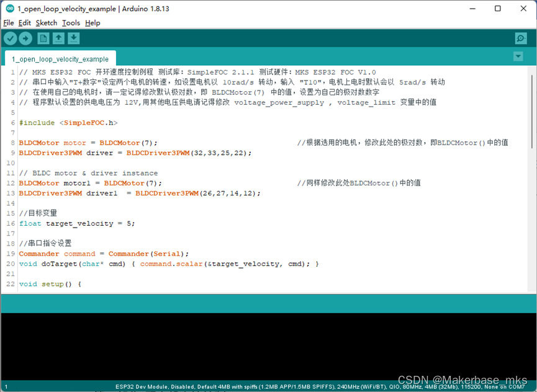The height and width of the screenshot is (392, 537).
Task: Click the line 1 header comment
Action: point(197,72)
